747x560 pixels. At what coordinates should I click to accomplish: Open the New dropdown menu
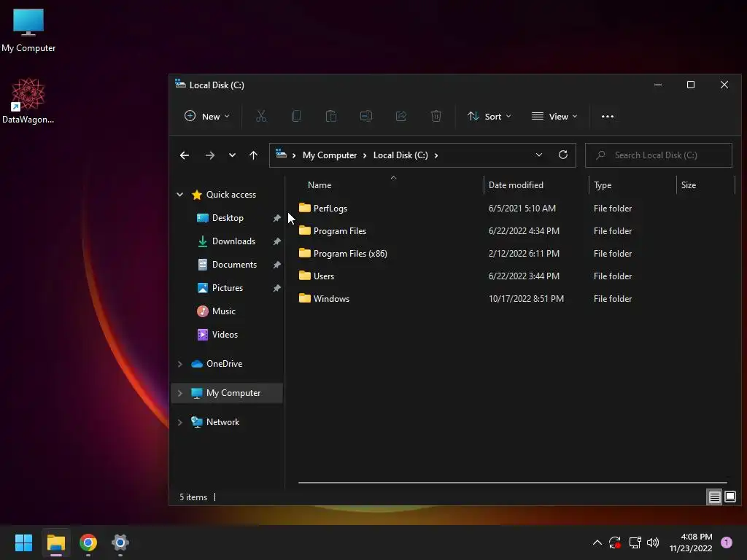coord(206,116)
